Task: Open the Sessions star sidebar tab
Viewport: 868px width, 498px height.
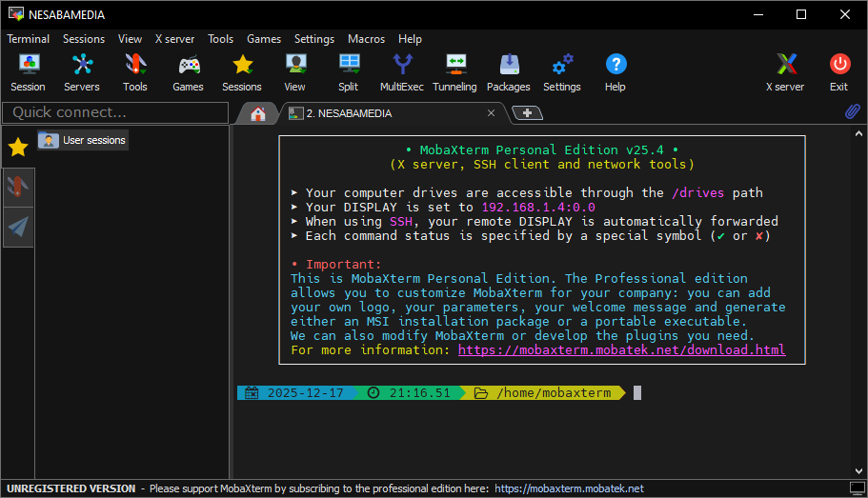Action: click(x=18, y=147)
